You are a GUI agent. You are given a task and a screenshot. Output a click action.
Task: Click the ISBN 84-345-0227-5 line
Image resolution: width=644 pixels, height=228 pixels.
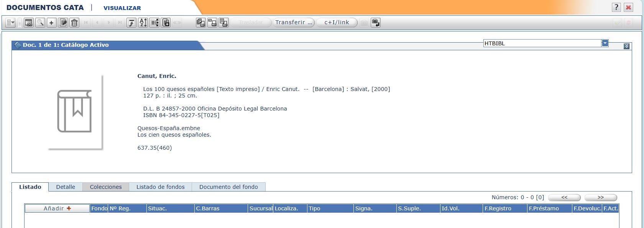point(181,115)
